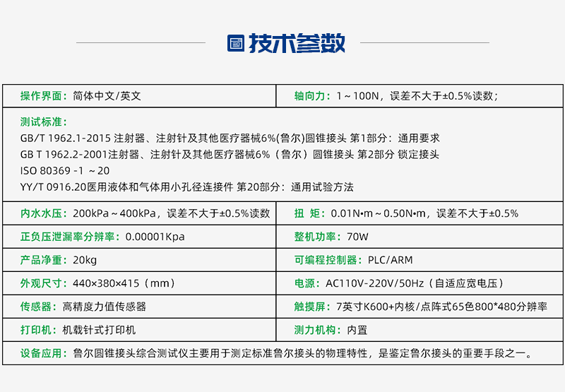
Task: Click the 设备应用 label
Action: coord(44,353)
